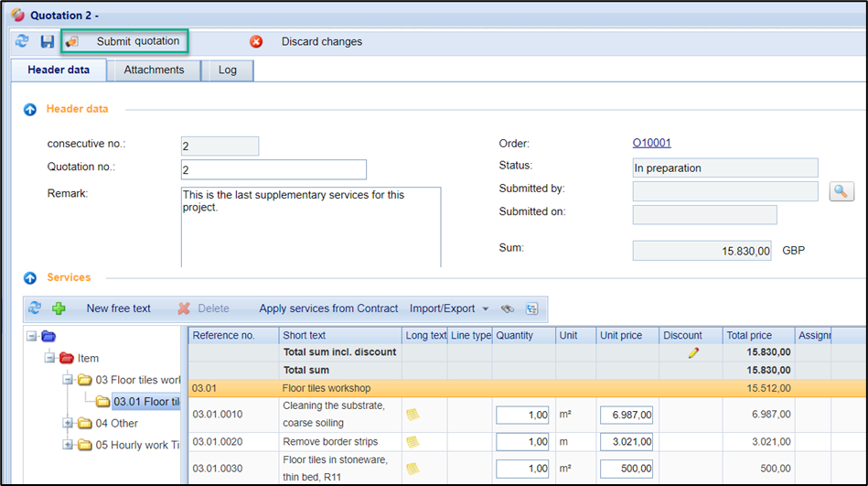The height and width of the screenshot is (486, 868).
Task: Click the refresh icon in the top toolbar
Action: pos(22,41)
